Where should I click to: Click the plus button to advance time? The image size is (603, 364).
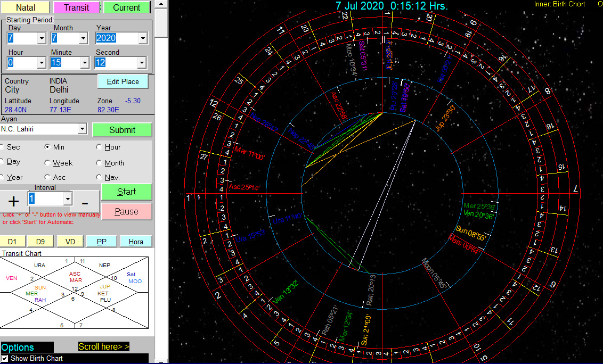[x=14, y=202]
